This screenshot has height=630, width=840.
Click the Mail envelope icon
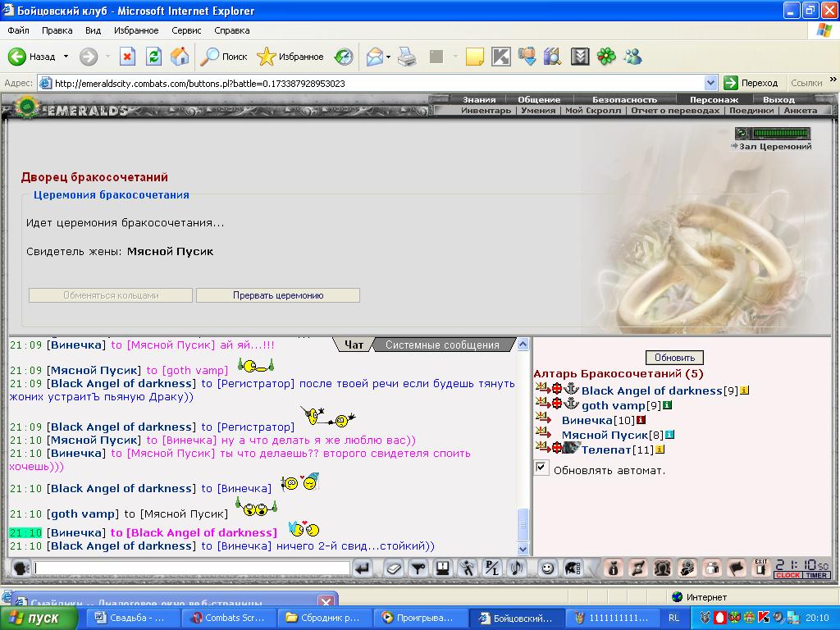[374, 57]
